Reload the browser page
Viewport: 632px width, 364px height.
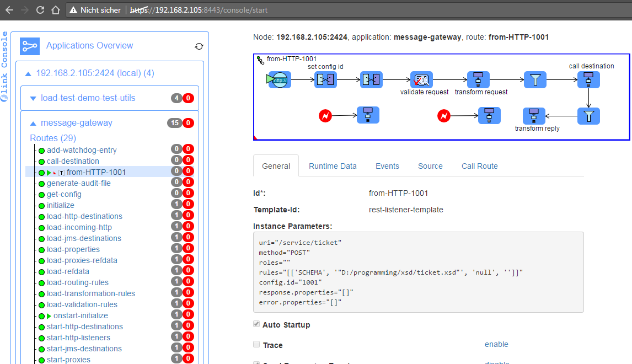pyautogui.click(x=40, y=10)
